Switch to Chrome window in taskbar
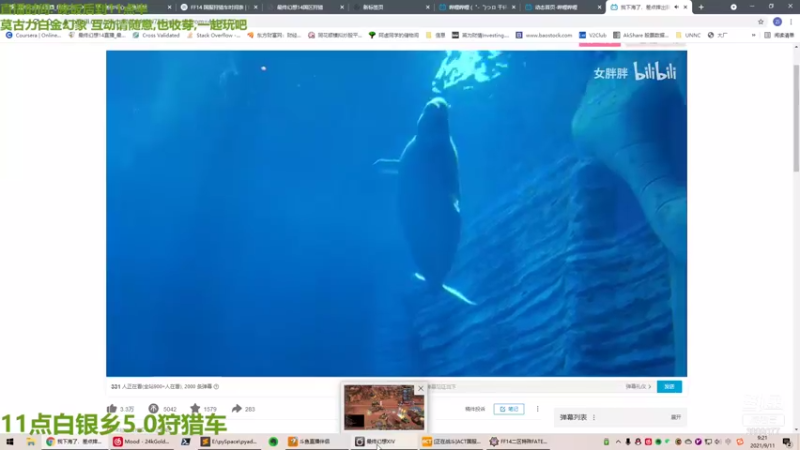 tap(74, 441)
